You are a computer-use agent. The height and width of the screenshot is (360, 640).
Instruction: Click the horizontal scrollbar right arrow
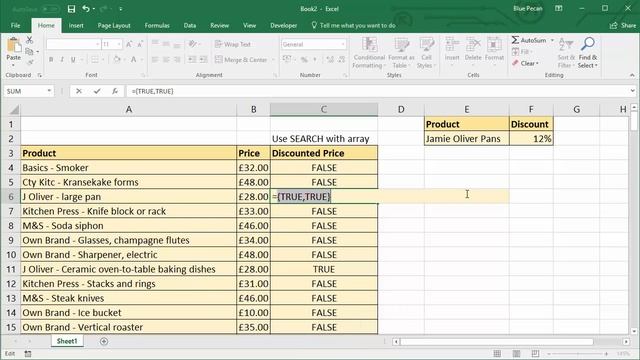(626, 341)
